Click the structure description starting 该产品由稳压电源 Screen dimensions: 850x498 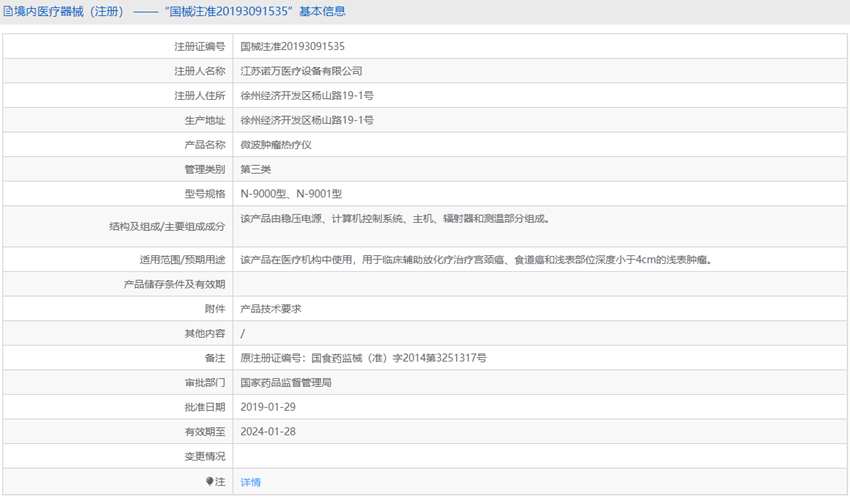(x=395, y=219)
